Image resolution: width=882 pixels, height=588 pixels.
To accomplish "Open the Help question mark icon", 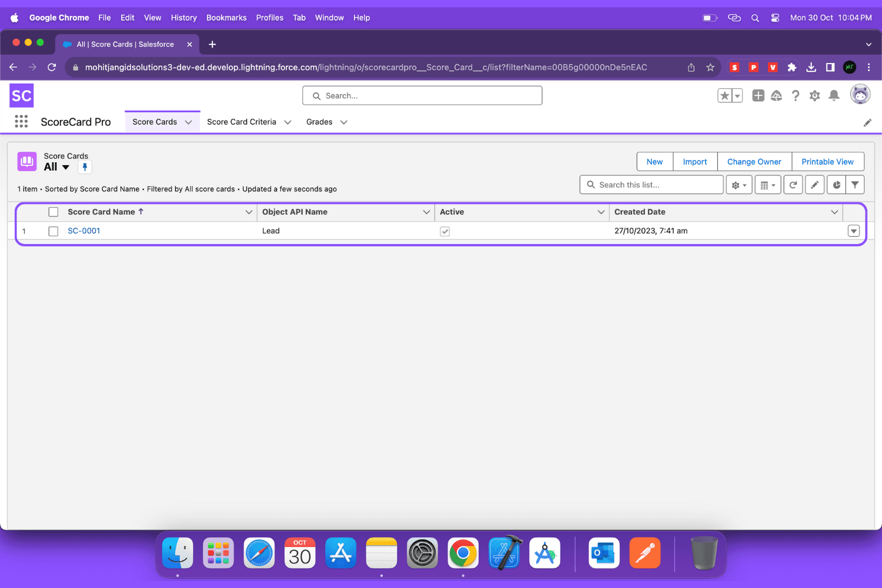I will [x=796, y=96].
